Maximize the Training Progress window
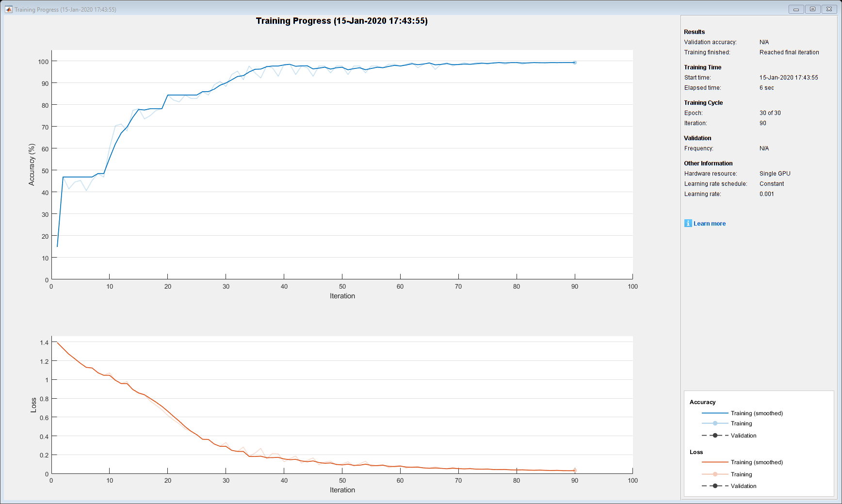Viewport: 842px width, 504px height. click(812, 9)
